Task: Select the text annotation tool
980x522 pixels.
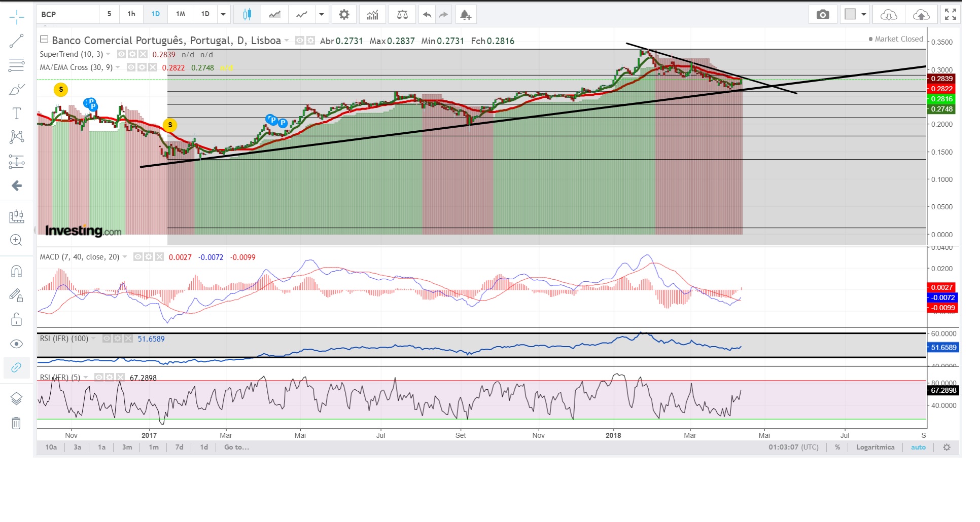Action: [x=16, y=113]
